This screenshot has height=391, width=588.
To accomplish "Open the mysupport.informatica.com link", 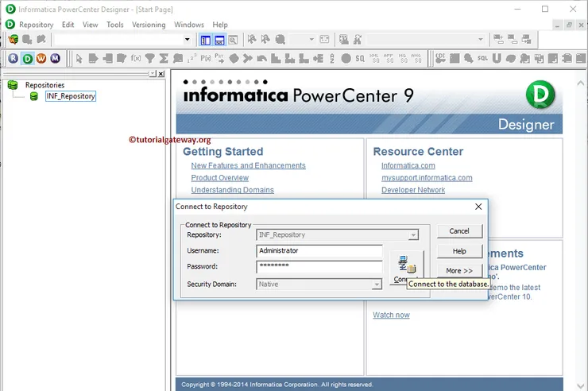I will click(x=427, y=178).
